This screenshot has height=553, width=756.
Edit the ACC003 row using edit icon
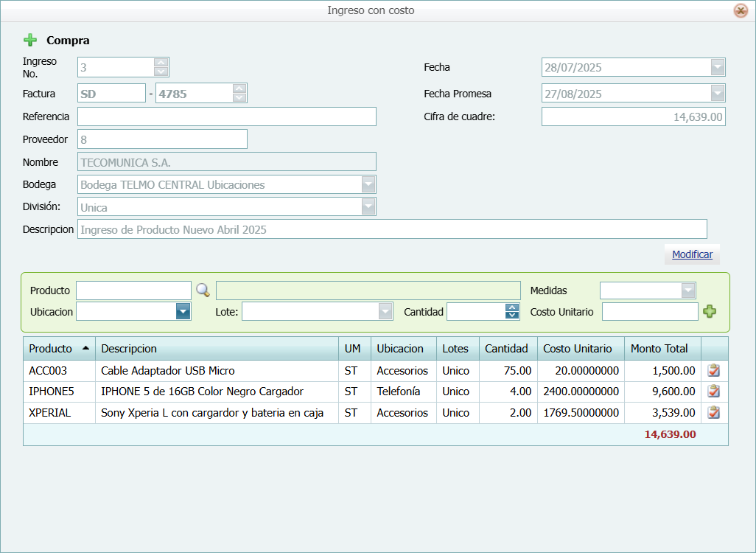coord(713,371)
